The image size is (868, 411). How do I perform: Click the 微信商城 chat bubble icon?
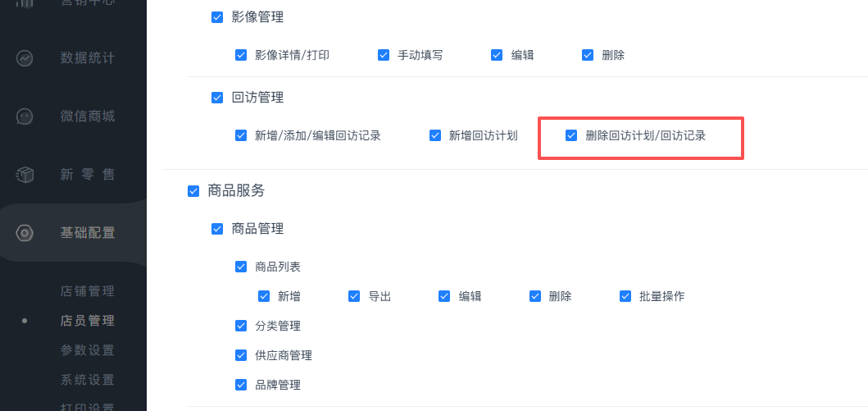[25, 116]
